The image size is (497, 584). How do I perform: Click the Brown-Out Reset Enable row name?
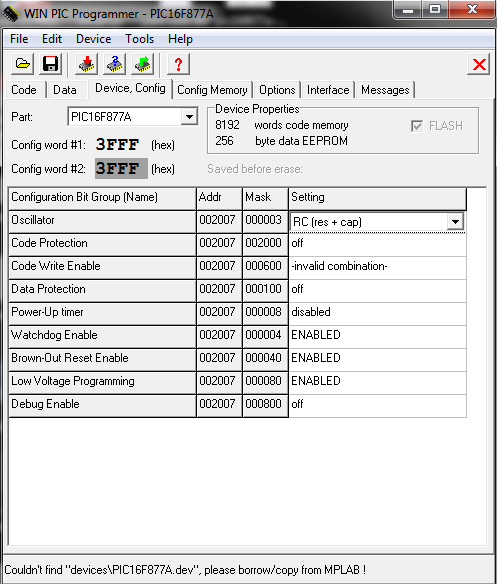102,359
